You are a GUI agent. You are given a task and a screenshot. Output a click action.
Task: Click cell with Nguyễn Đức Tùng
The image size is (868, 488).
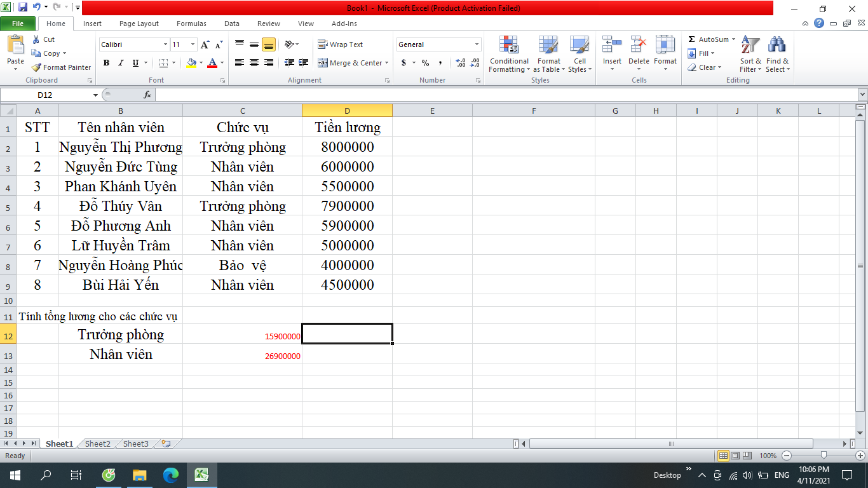[x=121, y=167]
